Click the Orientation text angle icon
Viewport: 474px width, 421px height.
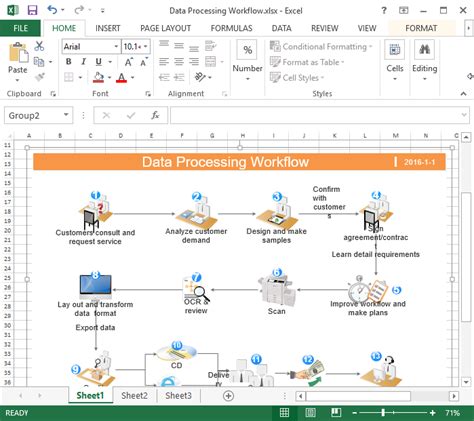200,77
